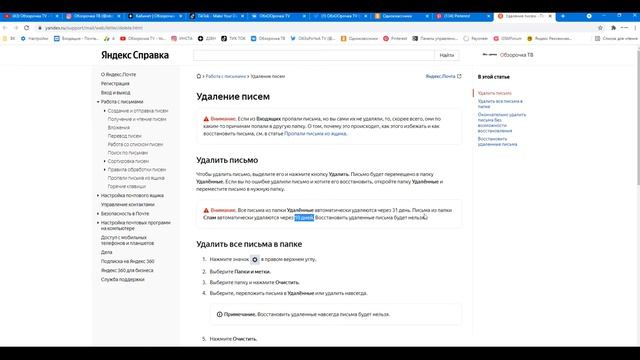Switch to the Instagram Оборочка ТВ tab
640x360 pixels.
tap(93, 16)
